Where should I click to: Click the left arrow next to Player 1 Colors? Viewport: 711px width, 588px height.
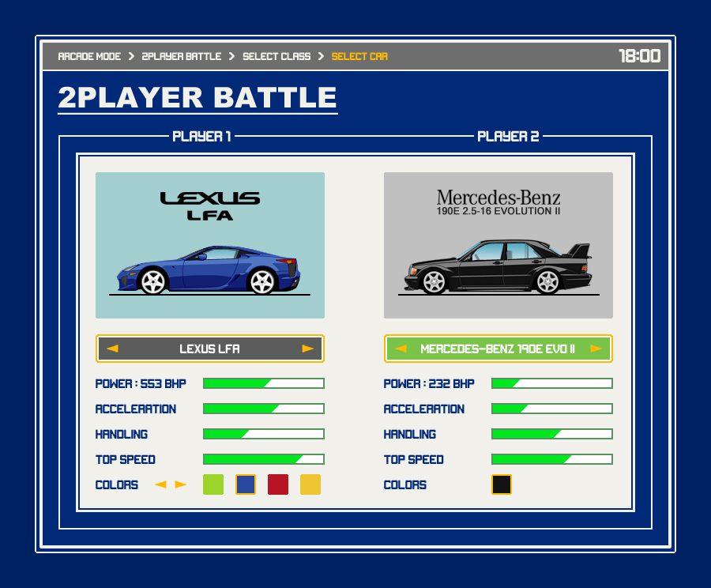click(160, 484)
